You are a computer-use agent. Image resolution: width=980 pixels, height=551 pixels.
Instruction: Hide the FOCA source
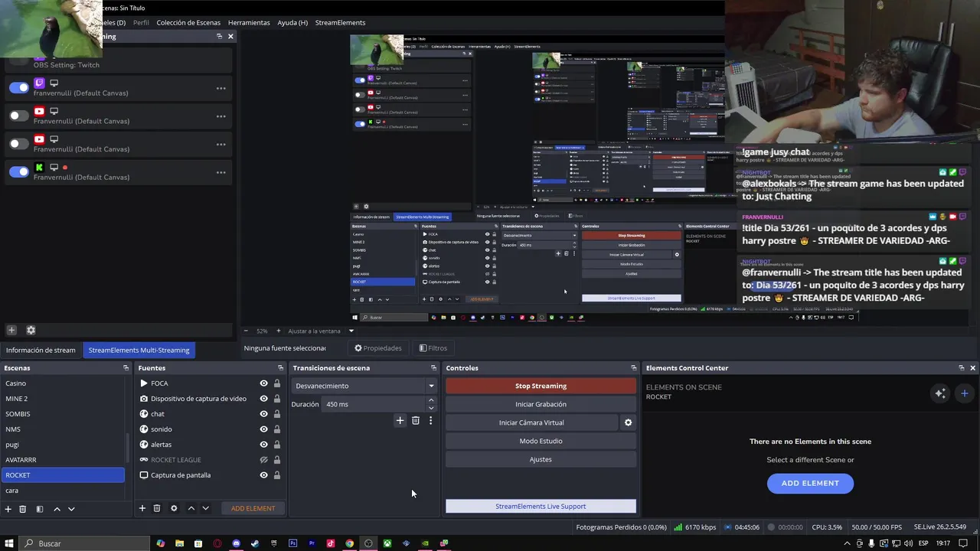coord(263,383)
